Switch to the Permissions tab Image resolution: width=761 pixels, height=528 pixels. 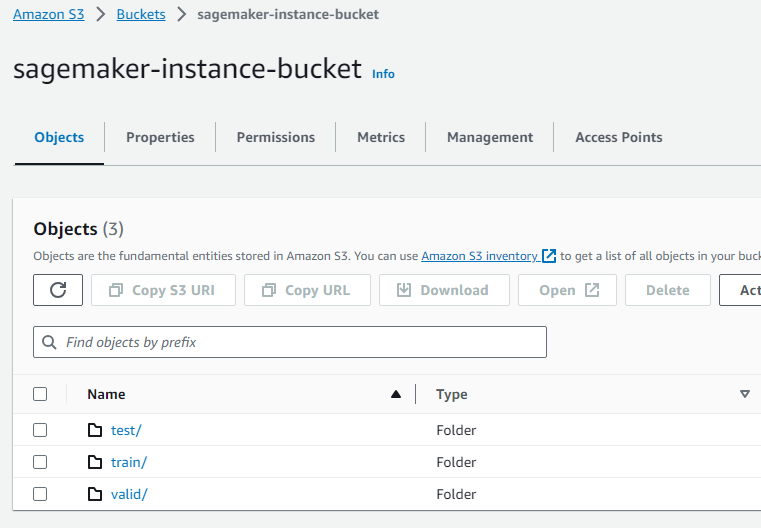275,137
